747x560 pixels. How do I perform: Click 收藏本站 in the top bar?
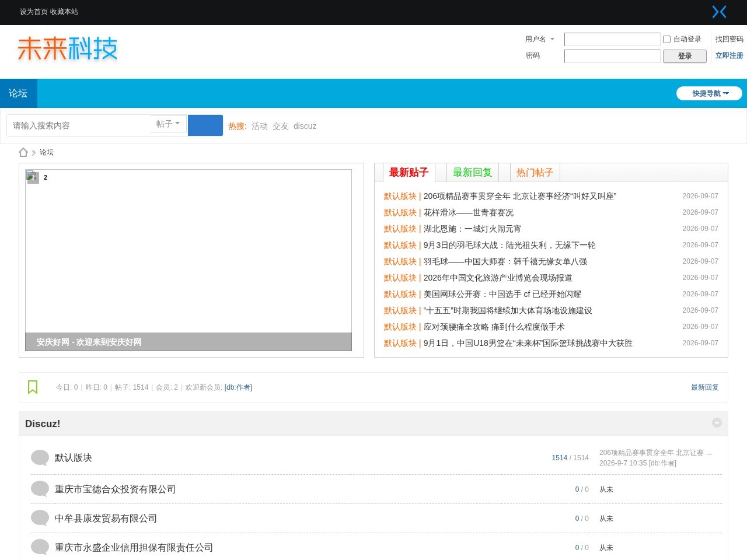click(x=64, y=12)
